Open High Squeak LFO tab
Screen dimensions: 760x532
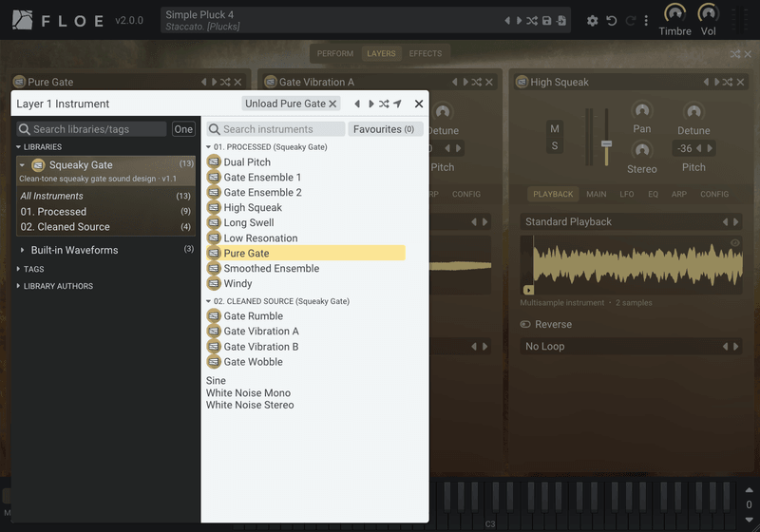627,195
